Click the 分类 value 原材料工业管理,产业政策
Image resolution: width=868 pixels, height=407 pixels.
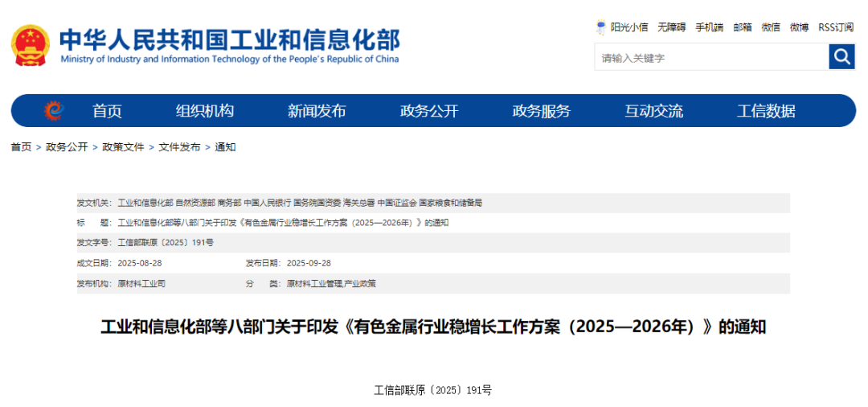point(332,283)
